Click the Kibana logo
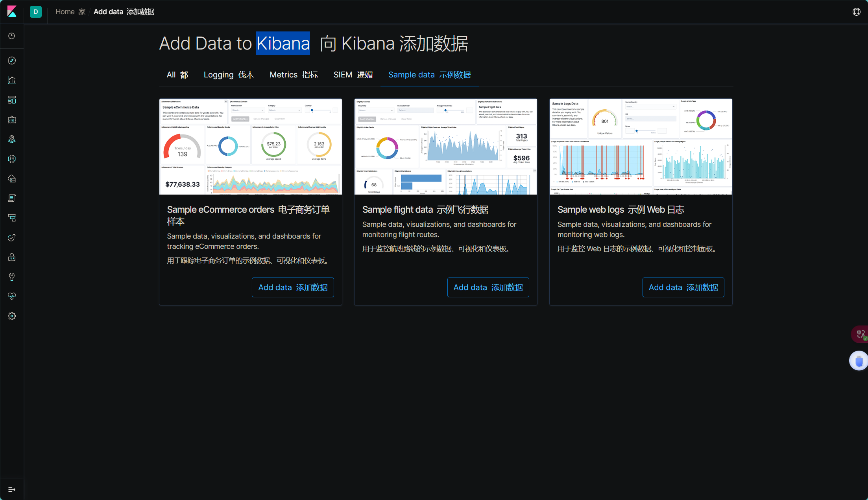The width and height of the screenshot is (868, 500). coord(12,12)
